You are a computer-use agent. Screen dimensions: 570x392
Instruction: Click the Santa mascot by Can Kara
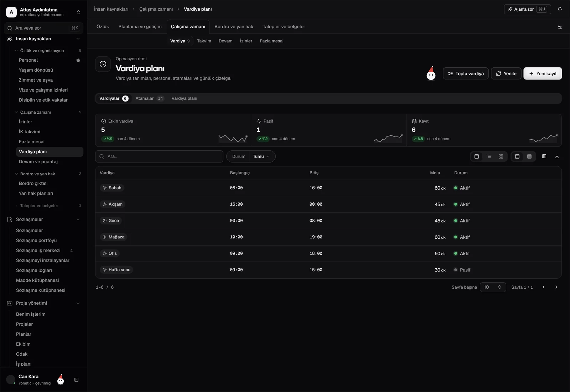[x=61, y=379]
